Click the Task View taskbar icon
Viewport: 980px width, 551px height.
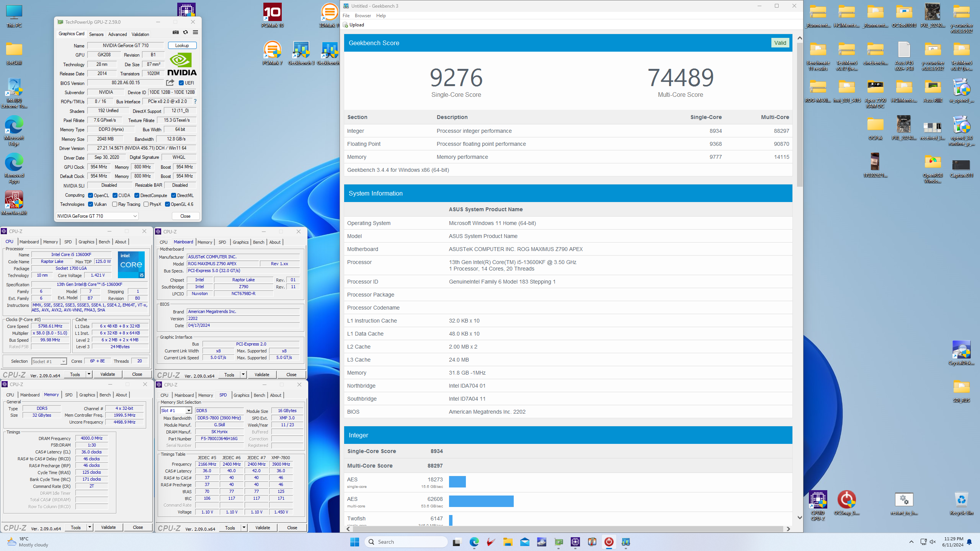pos(456,542)
